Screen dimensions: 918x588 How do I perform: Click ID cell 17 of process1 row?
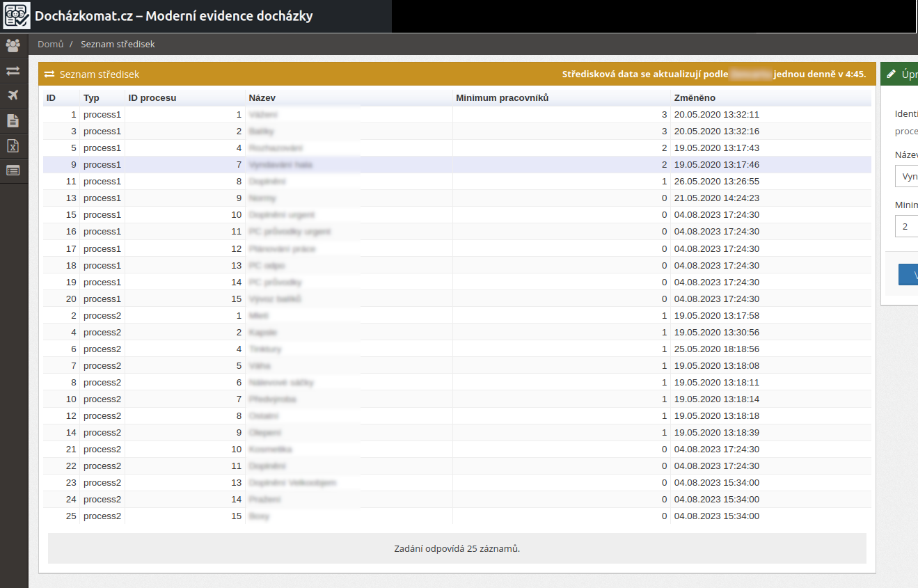coord(61,248)
